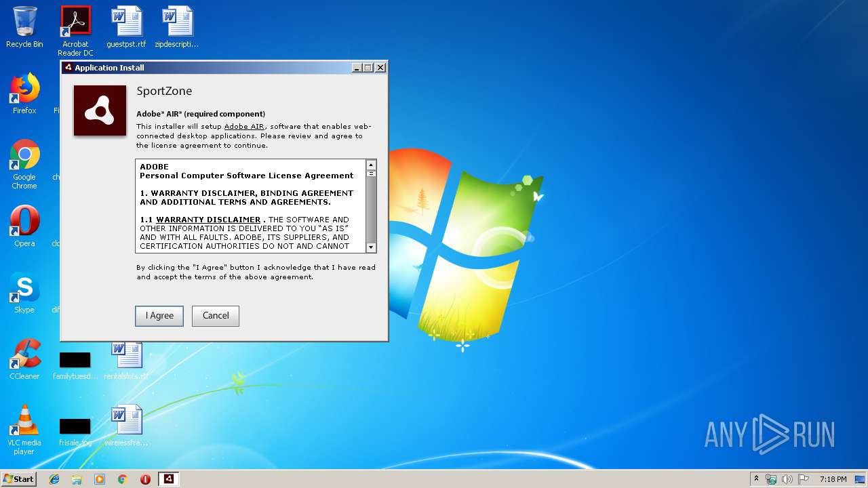Show hidden system tray icons

(x=757, y=479)
